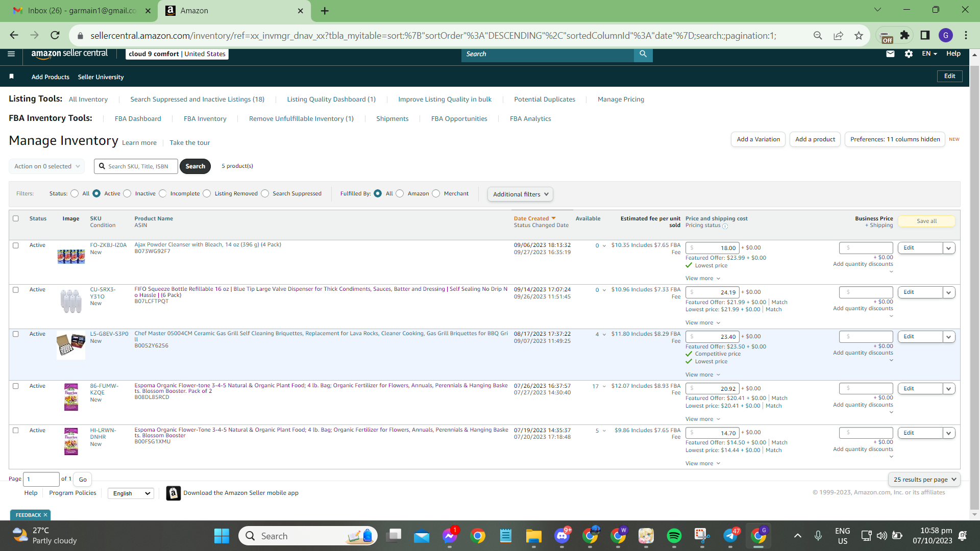Click the SKU code LS-G8EV-S3P0
Screen dimensions: 980x551
click(109, 334)
